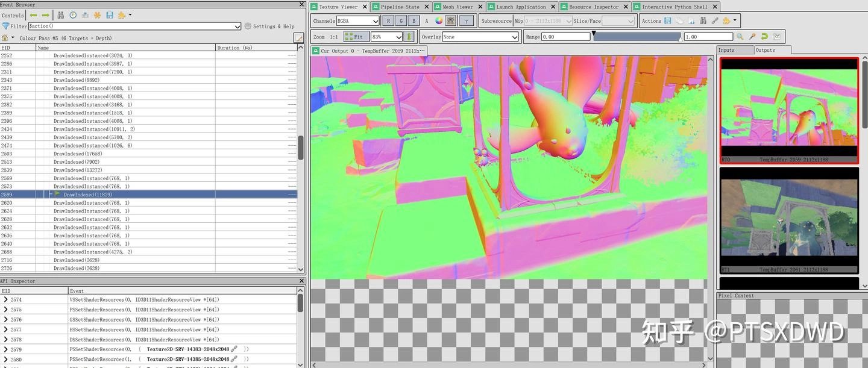The width and height of the screenshot is (868, 368).
Task: Go to next event with green right arrow
Action: click(45, 15)
